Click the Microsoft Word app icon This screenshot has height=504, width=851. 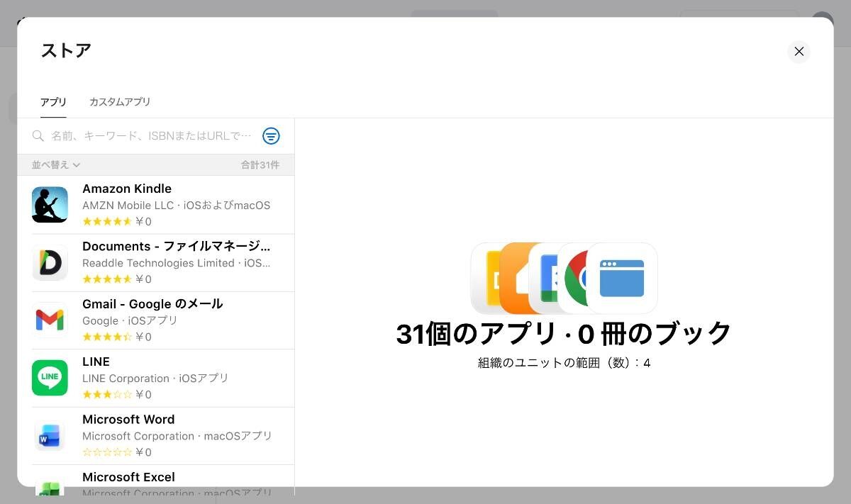[x=50, y=436]
